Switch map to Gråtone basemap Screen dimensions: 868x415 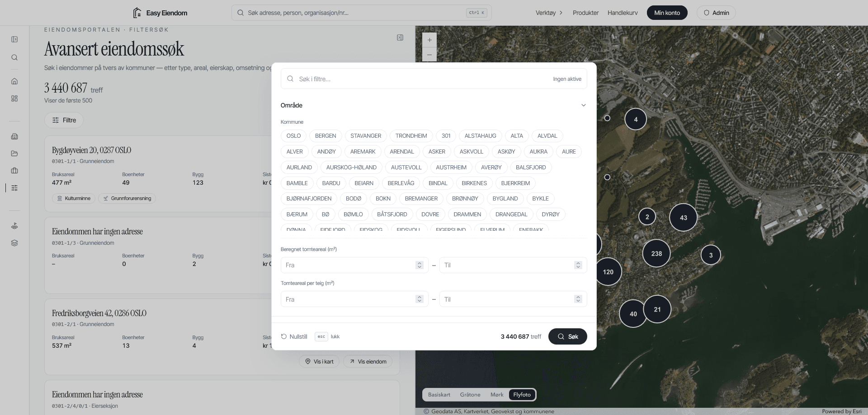coord(470,395)
